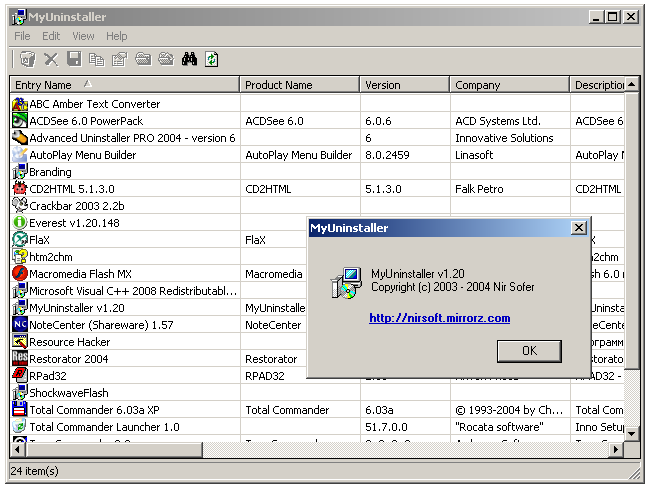Open the View menu

(83, 36)
